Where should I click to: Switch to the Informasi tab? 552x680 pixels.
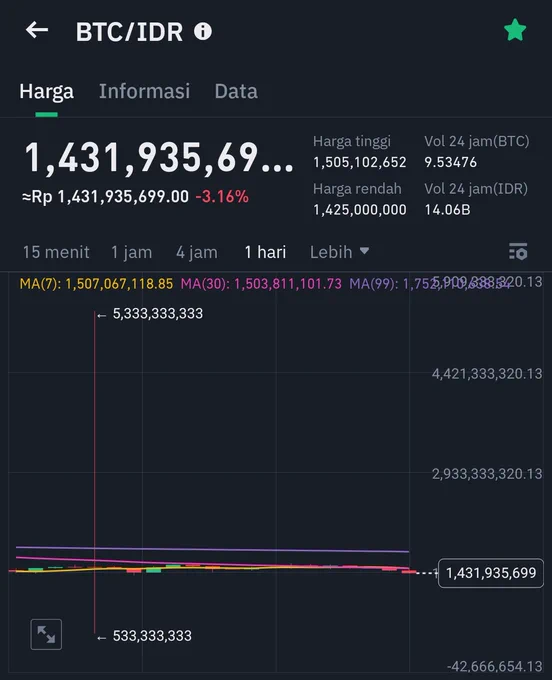[144, 92]
